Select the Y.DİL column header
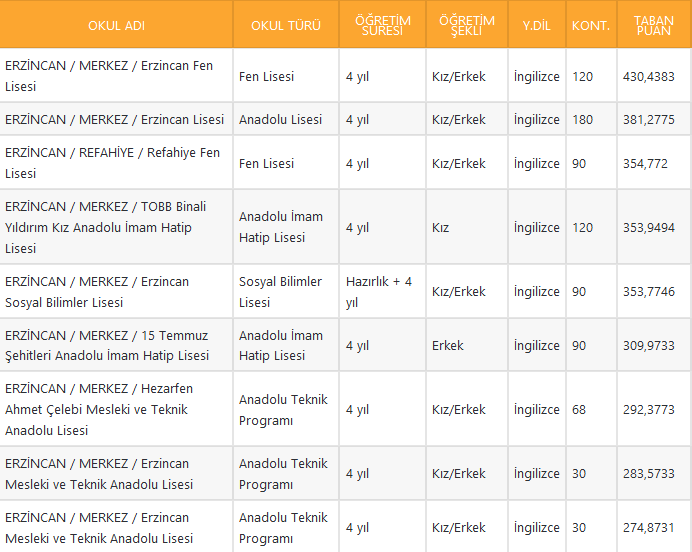This screenshot has height=552, width=692. tap(536, 25)
